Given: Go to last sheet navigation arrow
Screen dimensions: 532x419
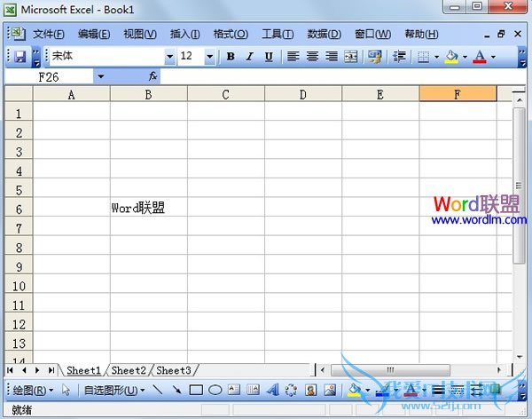Looking at the screenshot, I should (51, 370).
